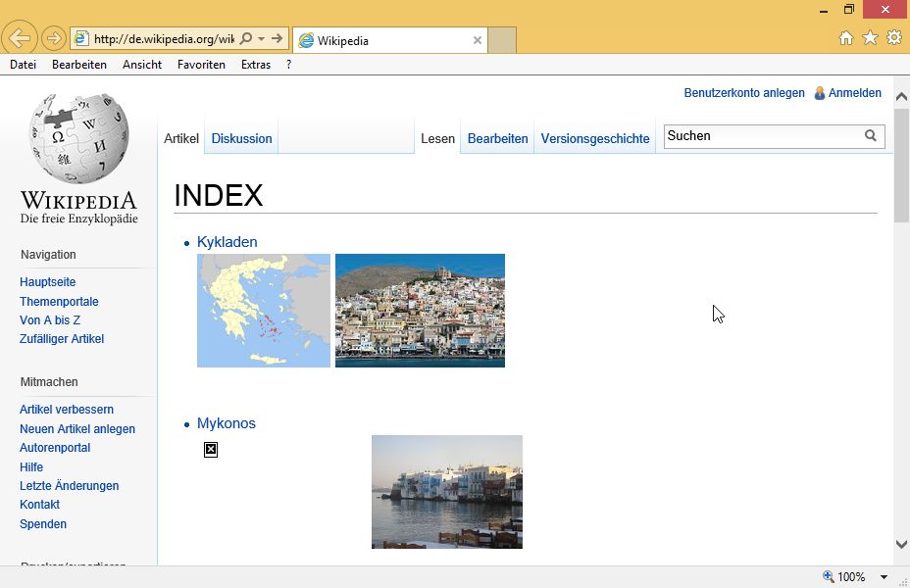Viewport: 910px width, 588px height.
Task: Open Favorites via the star icon
Action: 870,37
